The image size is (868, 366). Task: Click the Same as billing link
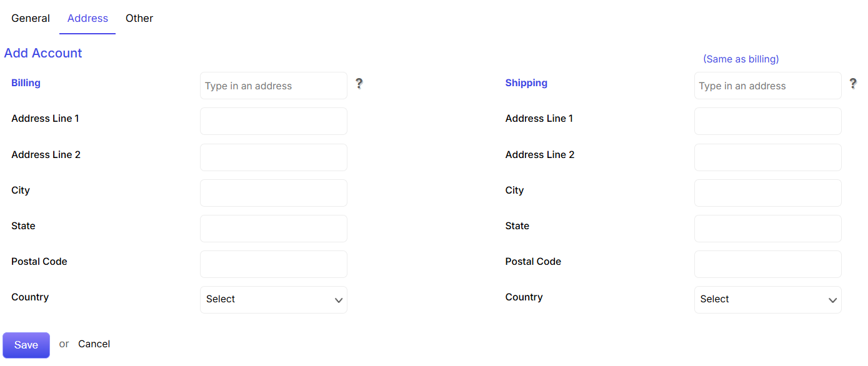point(741,59)
